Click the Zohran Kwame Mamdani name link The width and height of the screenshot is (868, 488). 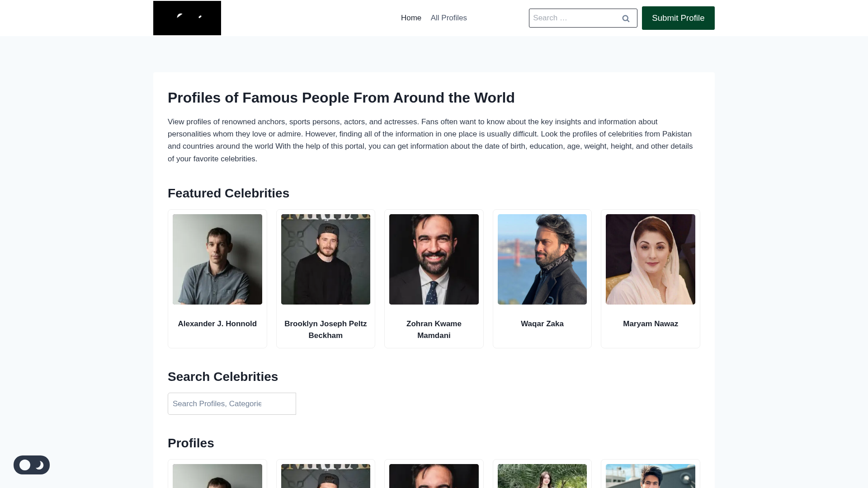[x=434, y=329]
